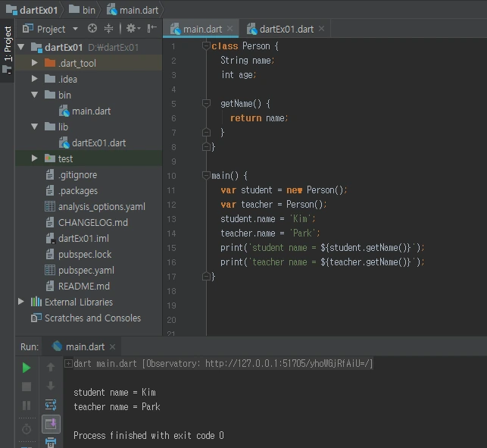Viewport: 487px width, 448px height.
Task: Select the .packages file
Action: click(x=78, y=191)
